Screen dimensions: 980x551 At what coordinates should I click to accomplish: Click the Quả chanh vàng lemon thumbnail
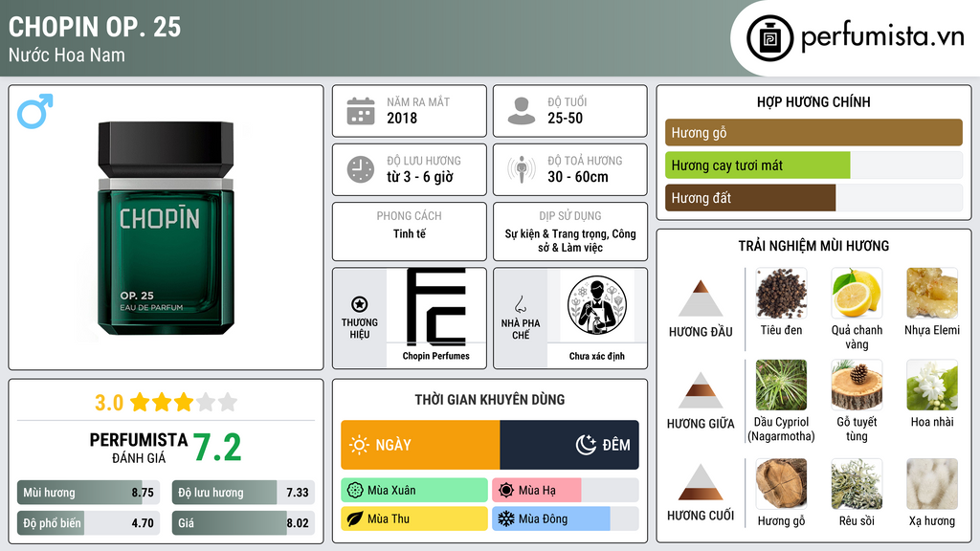coord(857,294)
